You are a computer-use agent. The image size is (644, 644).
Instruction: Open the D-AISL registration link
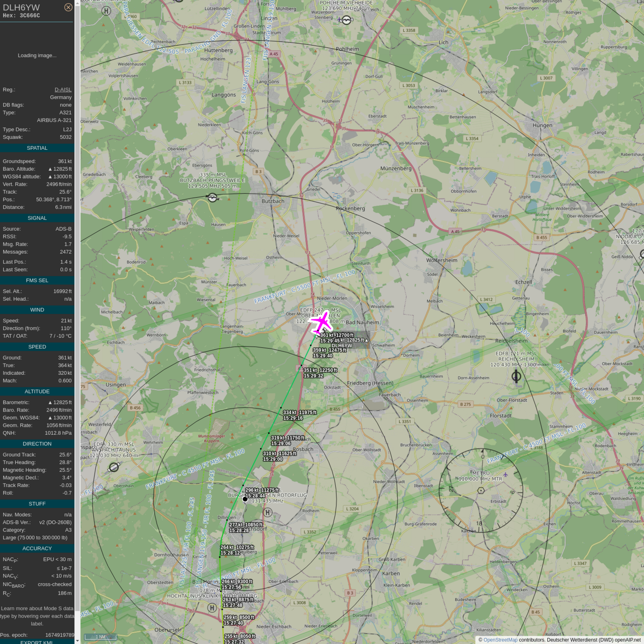pyautogui.click(x=63, y=89)
